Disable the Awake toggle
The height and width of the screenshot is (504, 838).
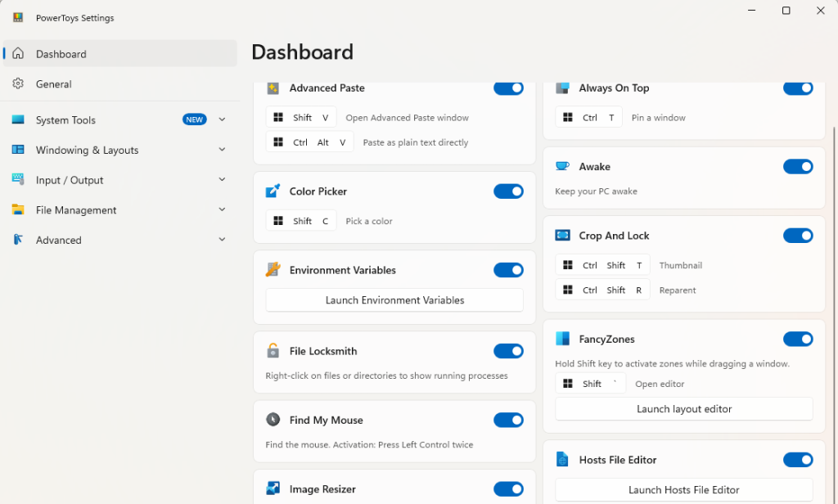pos(798,166)
